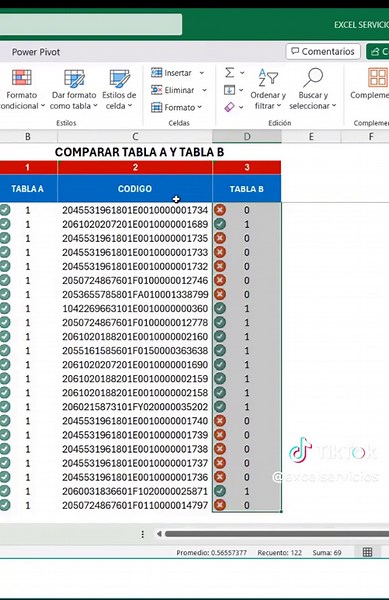The width and height of the screenshot is (389, 600).
Task: Expand Buscar y seleccionar dropdown arrow
Action: (334, 106)
